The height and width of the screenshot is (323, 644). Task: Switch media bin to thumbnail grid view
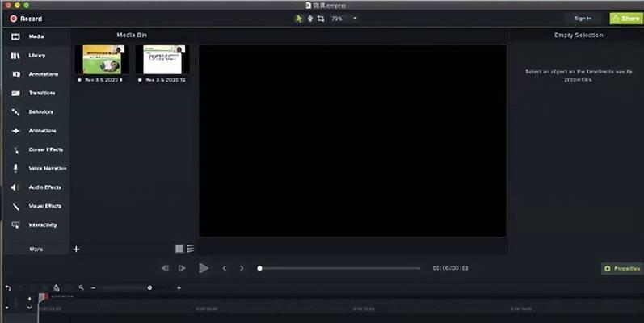(x=179, y=249)
